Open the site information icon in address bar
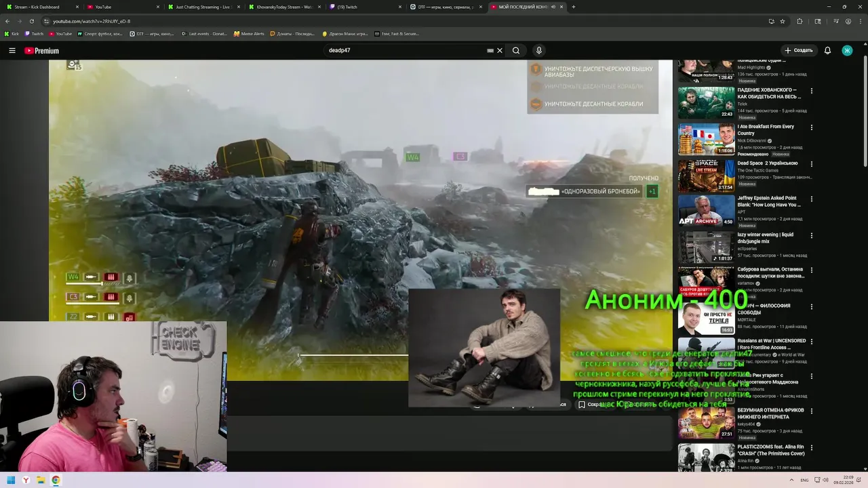 point(46,21)
